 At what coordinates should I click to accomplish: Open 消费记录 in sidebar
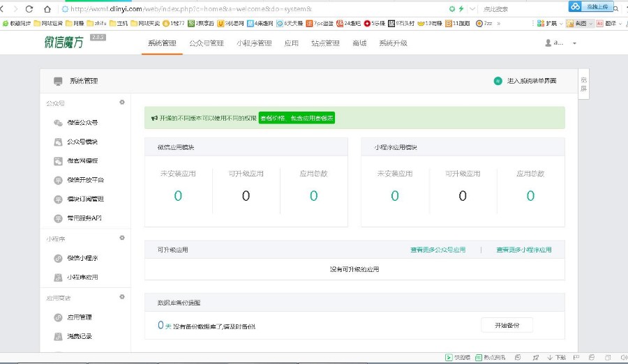pos(80,336)
